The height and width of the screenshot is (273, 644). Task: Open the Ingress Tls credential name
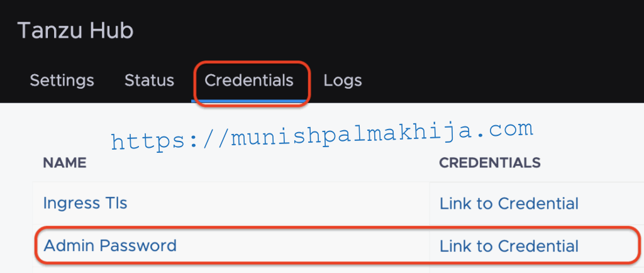click(85, 203)
